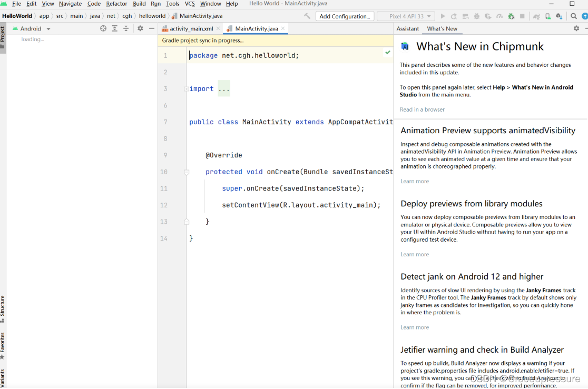The image size is (588, 389).
Task: Open Assistant panel gear settings
Action: click(x=576, y=28)
